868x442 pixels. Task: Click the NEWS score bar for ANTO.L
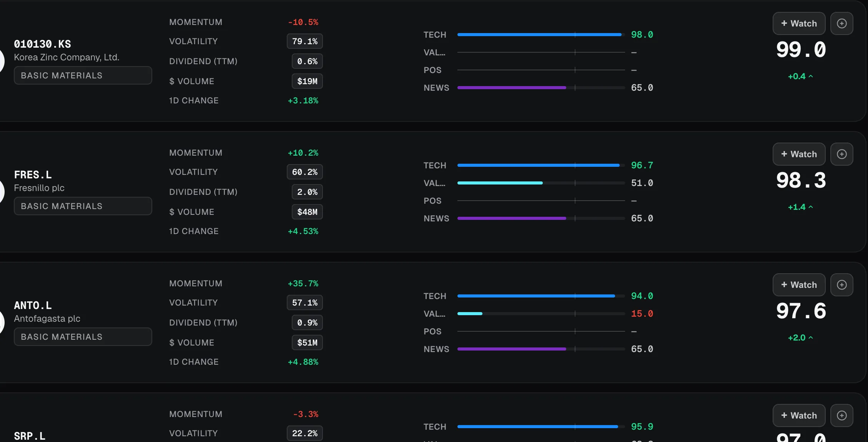(541, 349)
